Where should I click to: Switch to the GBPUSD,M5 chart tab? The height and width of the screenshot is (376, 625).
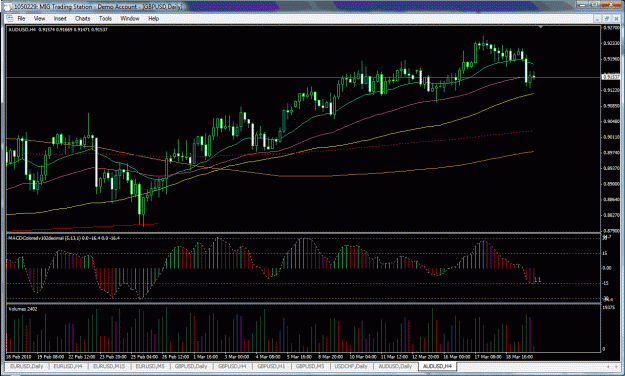[310, 366]
